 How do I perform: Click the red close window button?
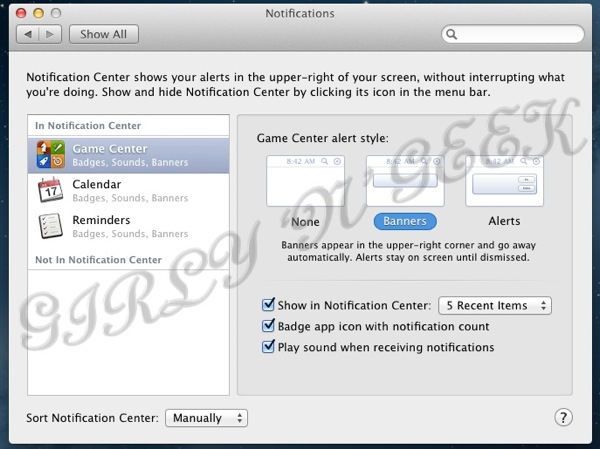pos(21,13)
